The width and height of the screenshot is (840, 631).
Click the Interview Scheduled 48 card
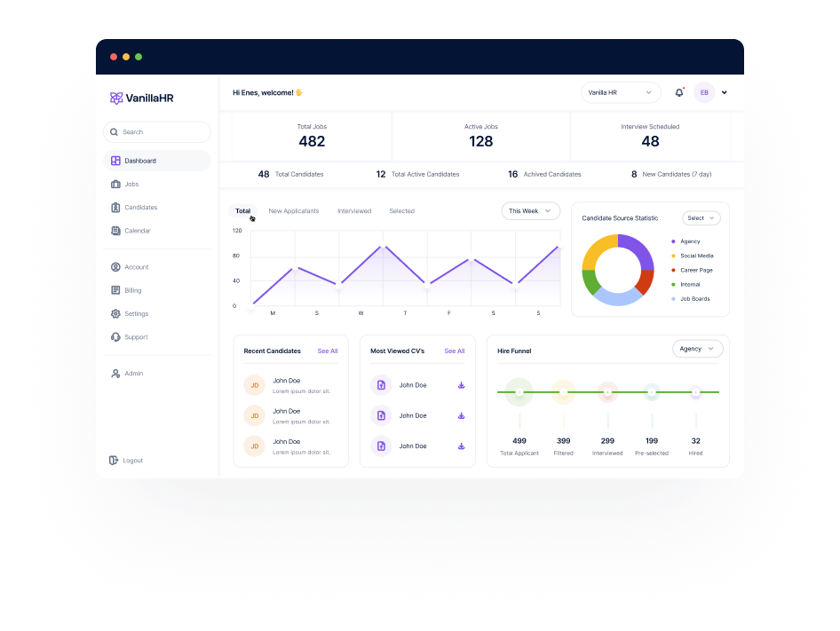tap(650, 136)
